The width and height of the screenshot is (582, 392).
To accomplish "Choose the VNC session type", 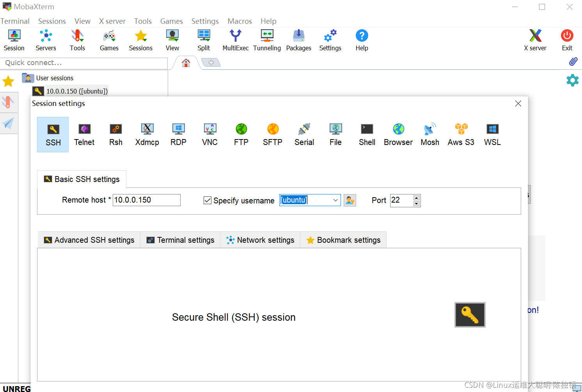I will (210, 134).
